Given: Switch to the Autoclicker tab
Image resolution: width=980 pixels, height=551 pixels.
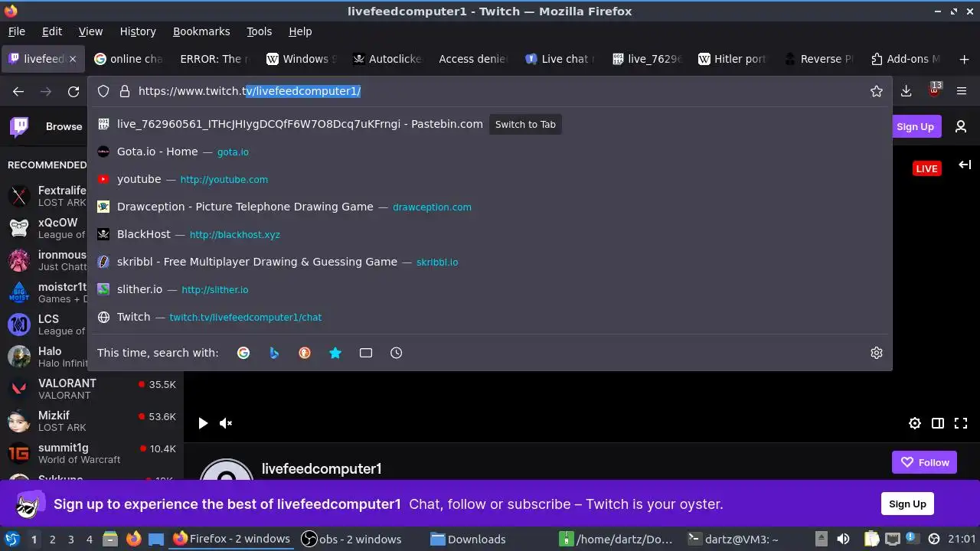Looking at the screenshot, I should [x=387, y=59].
